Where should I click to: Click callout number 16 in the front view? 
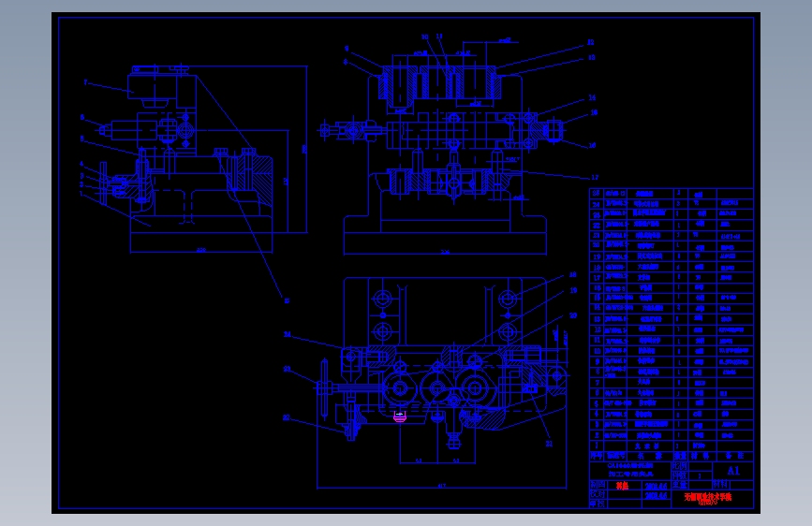click(x=593, y=145)
